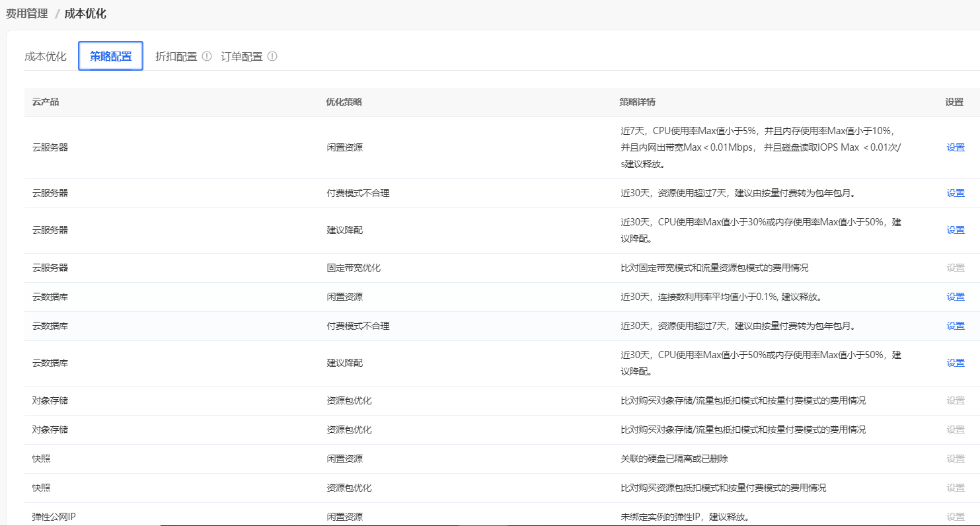Viewport: 980px width, 526px height.
Task: Select the 固定带宽优化 strategy cell
Action: (354, 268)
